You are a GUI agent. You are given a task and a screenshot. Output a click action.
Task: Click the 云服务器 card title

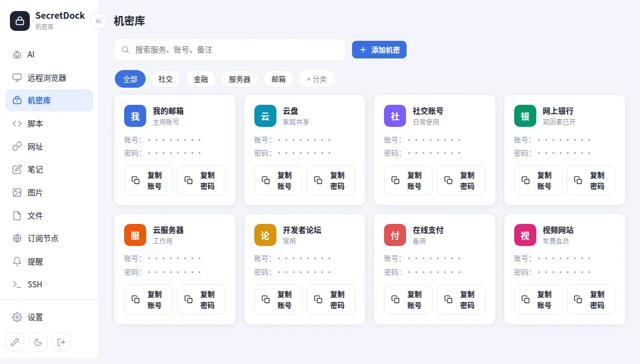click(x=168, y=230)
